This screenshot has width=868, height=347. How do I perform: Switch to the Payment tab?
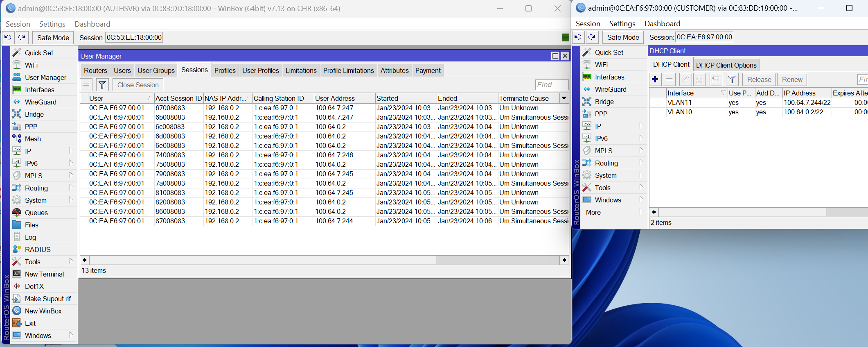(x=428, y=70)
